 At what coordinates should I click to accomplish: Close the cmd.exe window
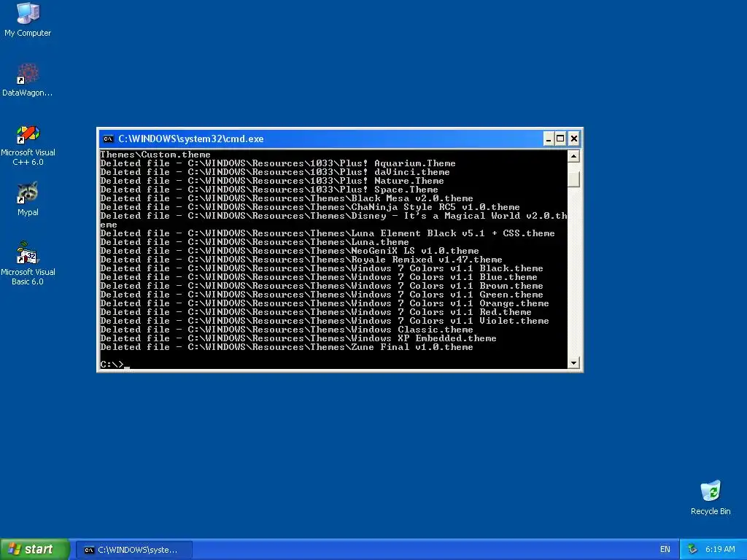pos(573,139)
